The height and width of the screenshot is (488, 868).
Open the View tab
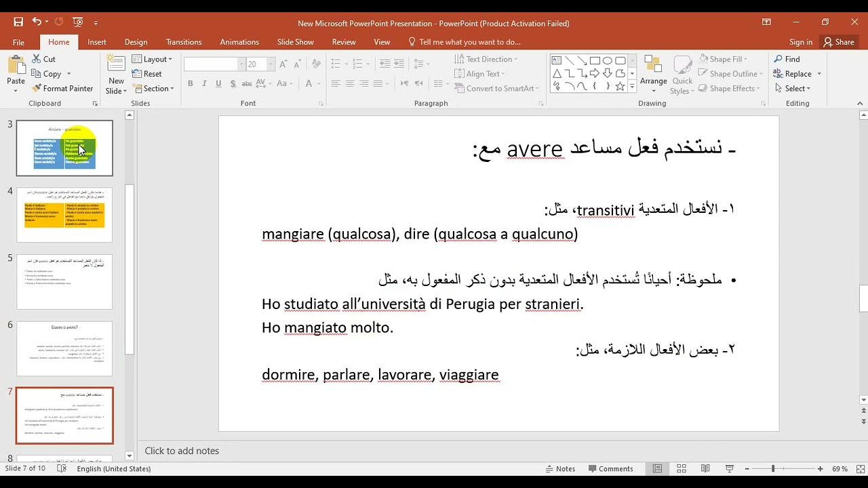tap(382, 42)
